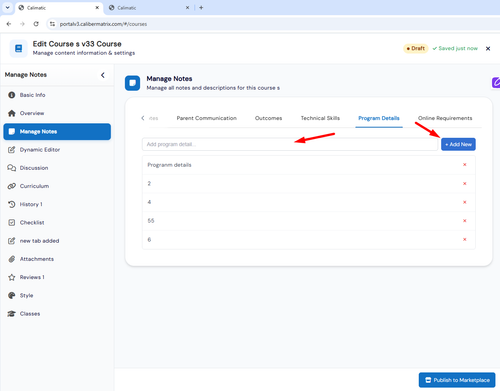The image size is (500, 391).
Task: Open the Reviews 1 star icon
Action: pyautogui.click(x=12, y=277)
